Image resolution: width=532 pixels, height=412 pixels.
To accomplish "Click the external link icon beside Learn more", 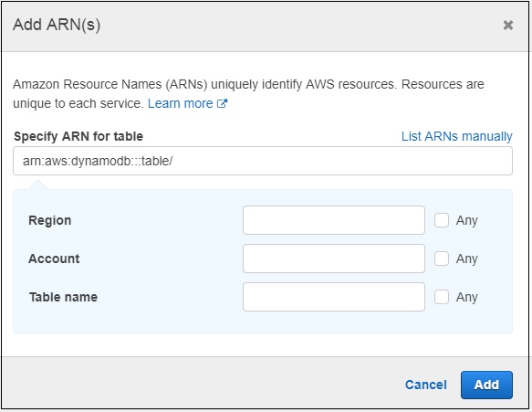I will coord(222,103).
